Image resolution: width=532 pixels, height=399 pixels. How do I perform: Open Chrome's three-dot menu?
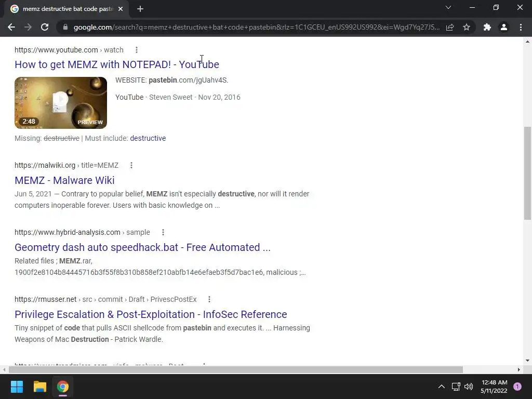click(521, 27)
